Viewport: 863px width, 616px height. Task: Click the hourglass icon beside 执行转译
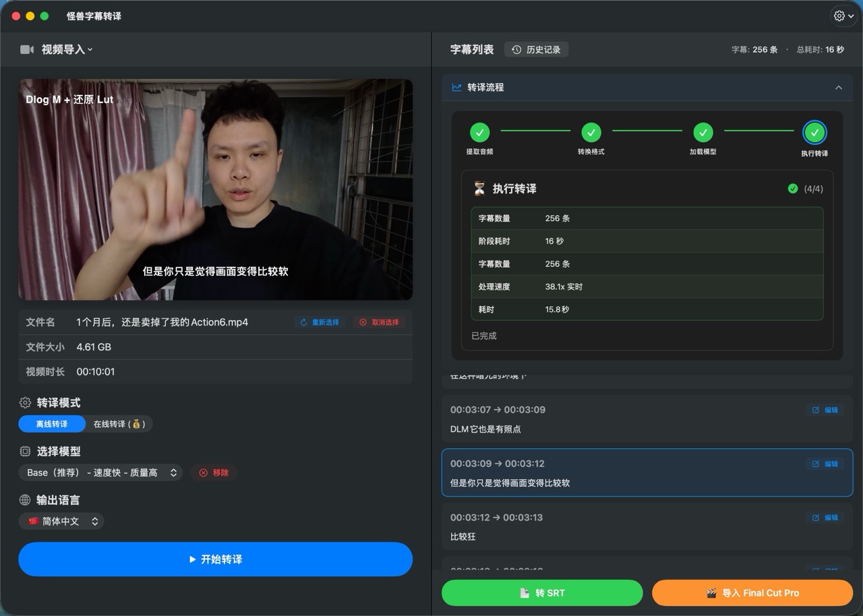479,189
